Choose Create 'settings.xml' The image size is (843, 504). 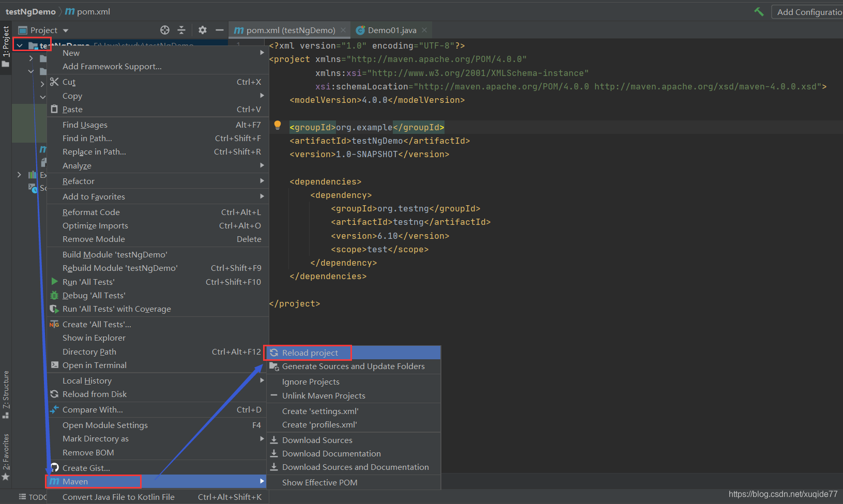(354, 411)
